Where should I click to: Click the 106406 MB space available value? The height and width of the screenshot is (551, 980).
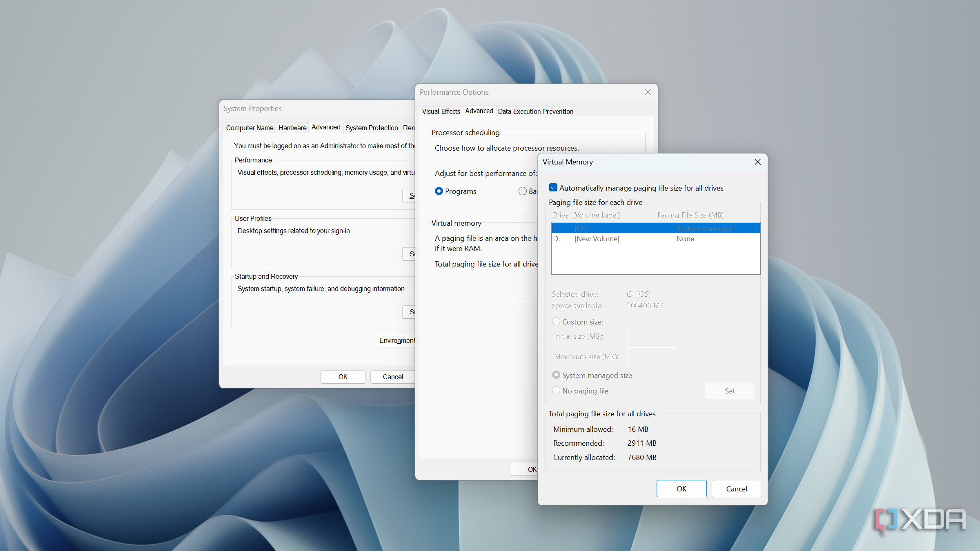645,305
